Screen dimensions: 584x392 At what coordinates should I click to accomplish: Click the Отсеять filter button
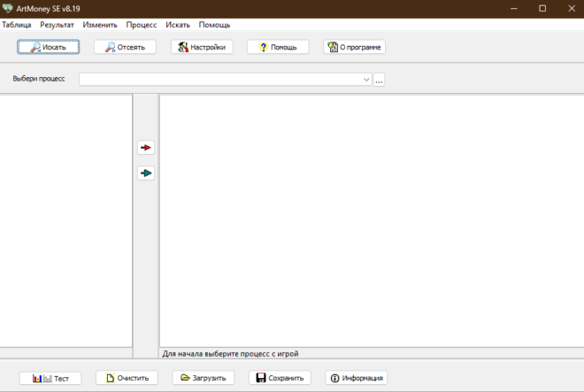click(125, 47)
